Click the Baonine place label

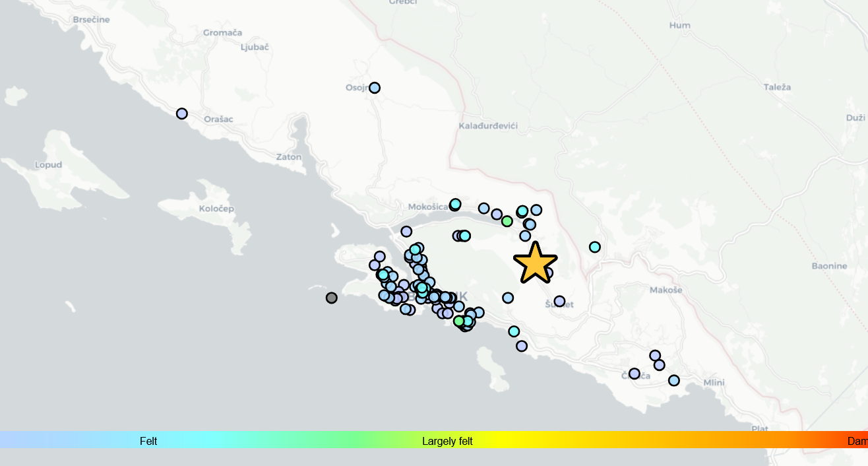pyautogui.click(x=829, y=266)
